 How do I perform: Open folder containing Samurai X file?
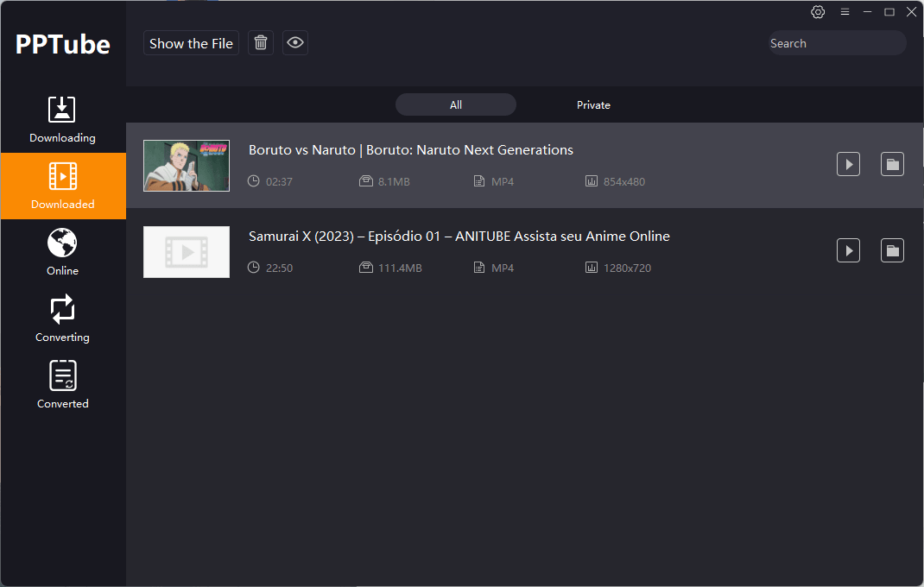[892, 249]
